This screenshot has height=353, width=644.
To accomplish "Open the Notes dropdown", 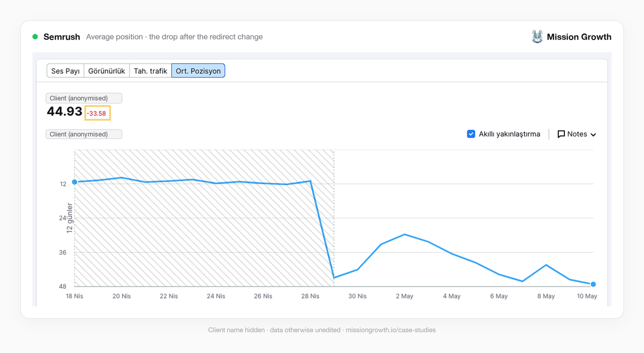I will [x=577, y=134].
